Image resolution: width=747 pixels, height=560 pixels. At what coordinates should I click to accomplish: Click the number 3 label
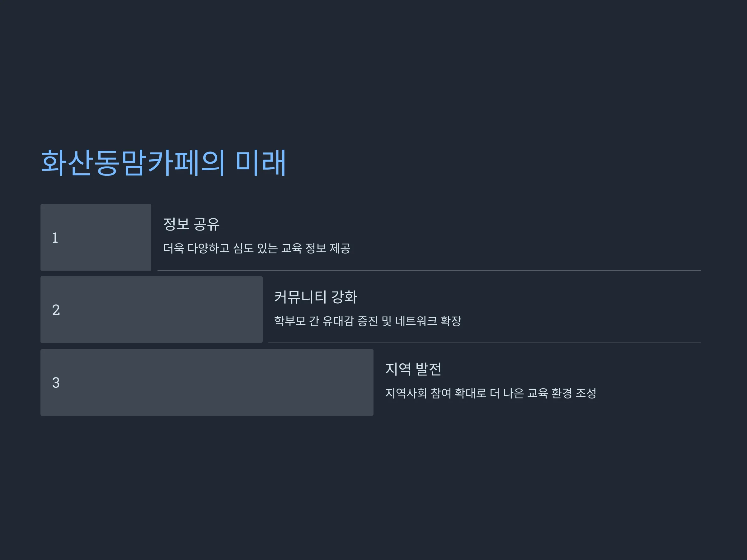[x=56, y=382]
